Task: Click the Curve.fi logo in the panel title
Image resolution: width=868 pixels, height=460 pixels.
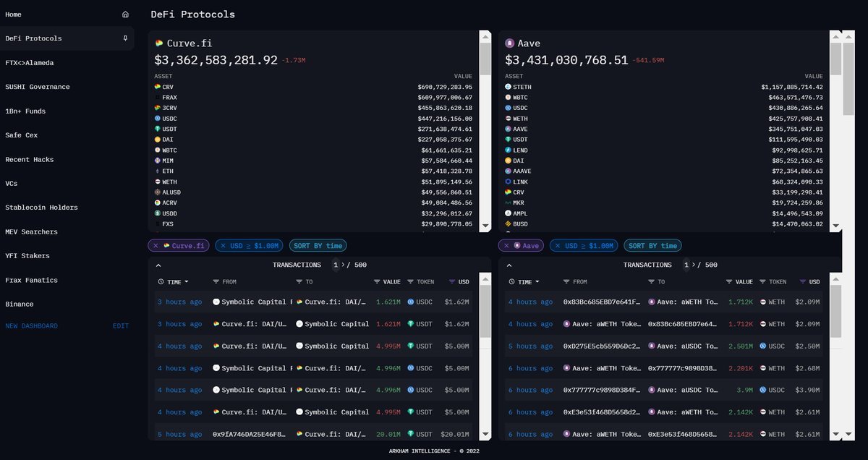Action: tap(159, 43)
